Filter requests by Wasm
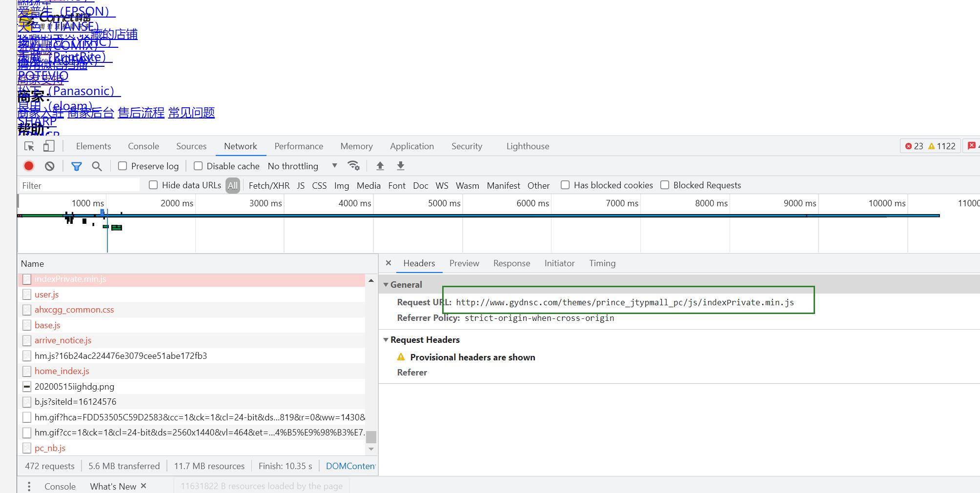This screenshot has width=980, height=493. pos(467,185)
